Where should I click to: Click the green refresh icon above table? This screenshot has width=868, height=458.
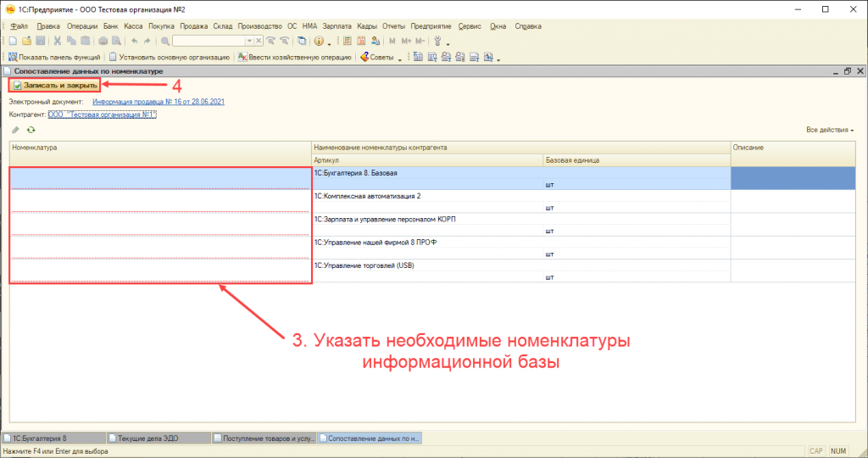pyautogui.click(x=31, y=130)
